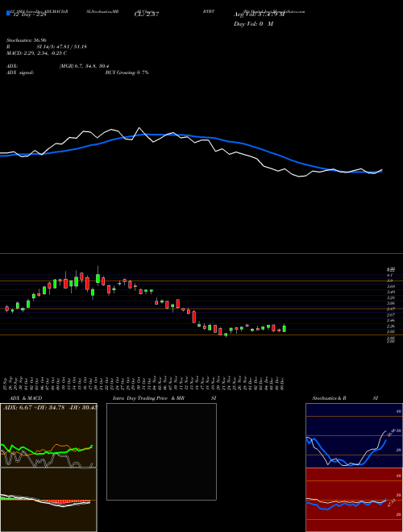Open the red RSI mini chart

click(354, 500)
